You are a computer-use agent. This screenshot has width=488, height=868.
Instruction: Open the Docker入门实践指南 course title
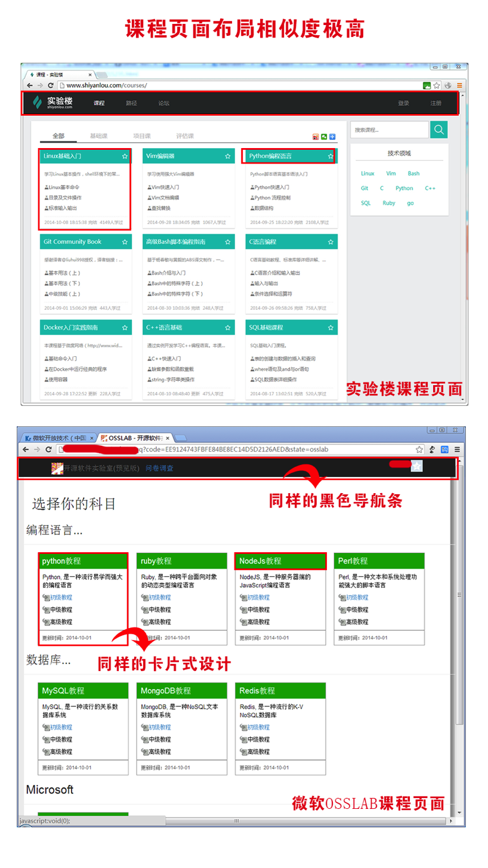tap(71, 328)
